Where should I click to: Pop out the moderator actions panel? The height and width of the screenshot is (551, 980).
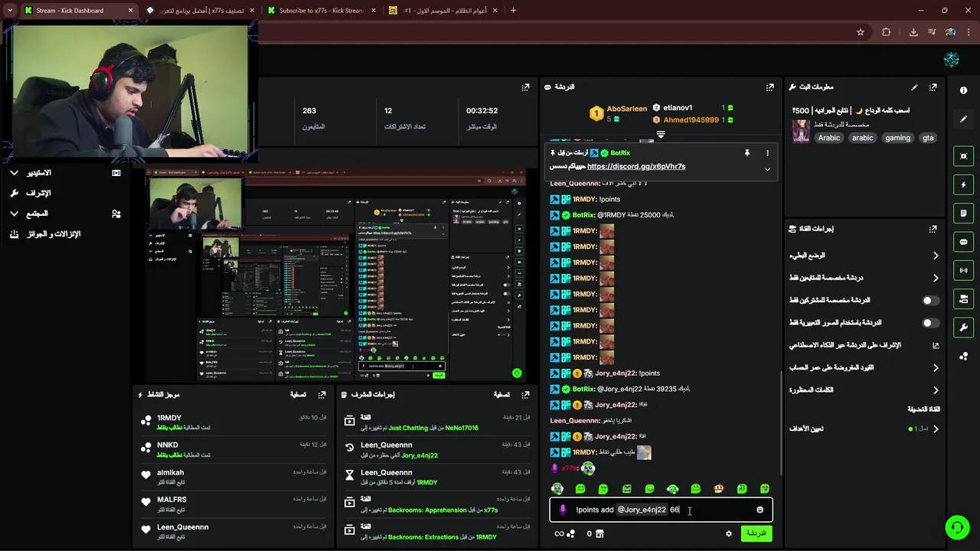point(525,395)
